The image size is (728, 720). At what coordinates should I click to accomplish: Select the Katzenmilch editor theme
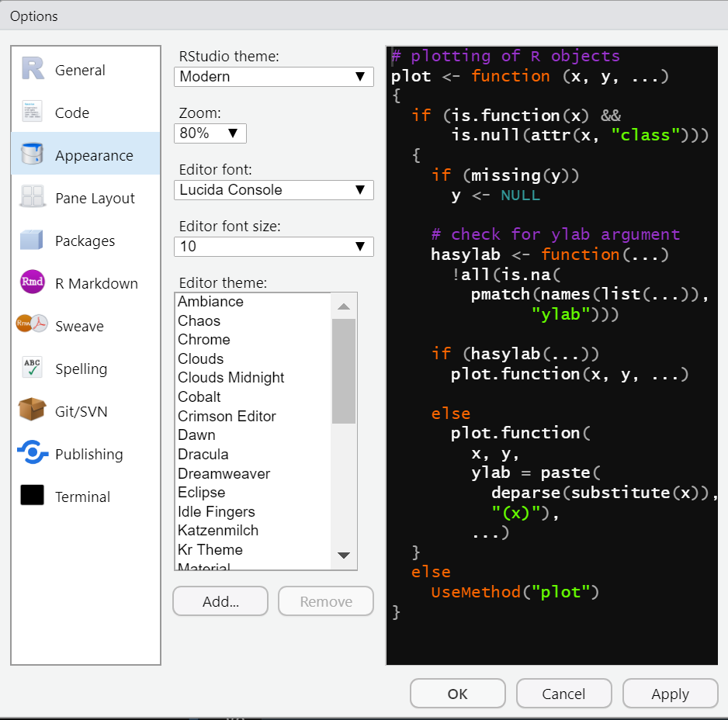coord(253,530)
